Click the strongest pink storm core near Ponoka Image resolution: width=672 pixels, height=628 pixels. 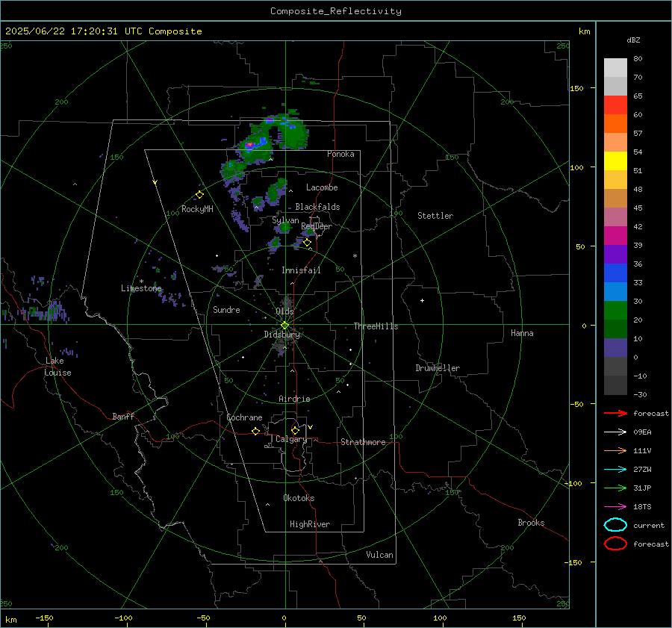click(x=249, y=146)
